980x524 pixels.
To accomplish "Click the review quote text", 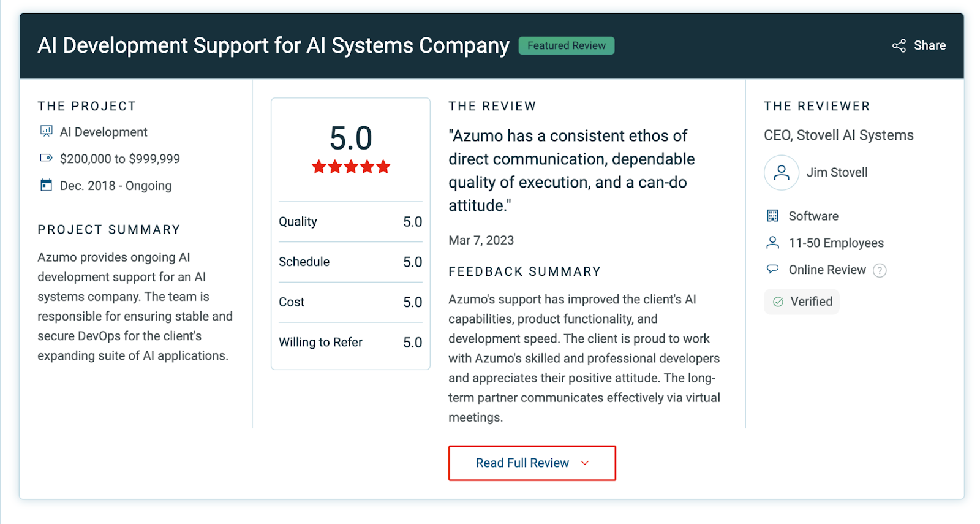I will point(571,170).
